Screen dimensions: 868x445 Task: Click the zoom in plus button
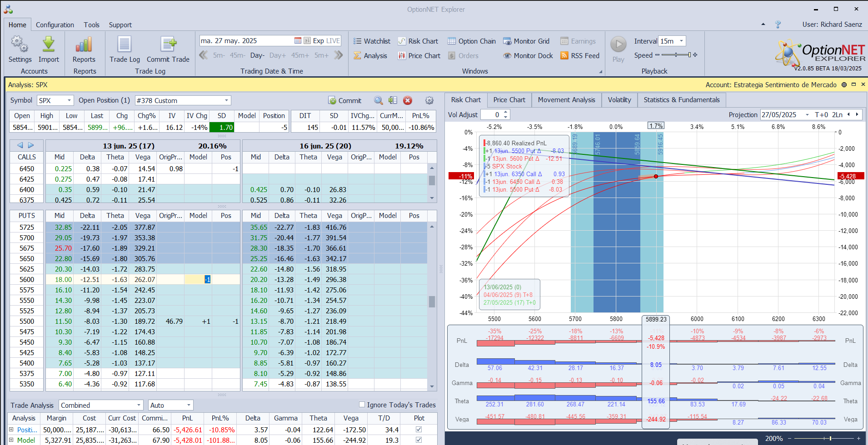click(x=858, y=439)
